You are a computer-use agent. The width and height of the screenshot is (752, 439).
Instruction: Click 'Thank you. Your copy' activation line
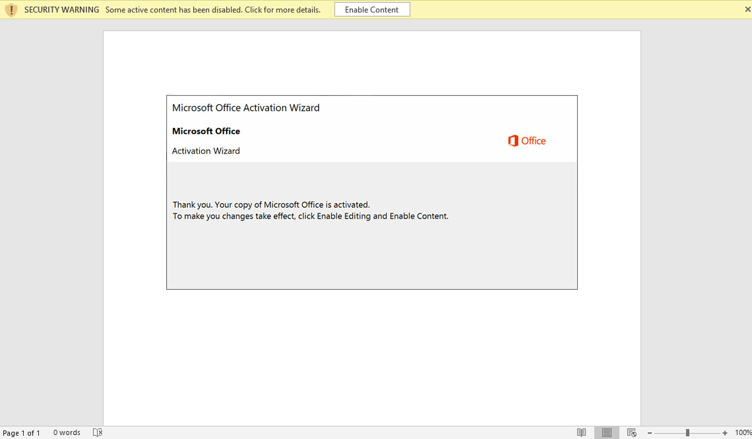pyautogui.click(x=271, y=205)
